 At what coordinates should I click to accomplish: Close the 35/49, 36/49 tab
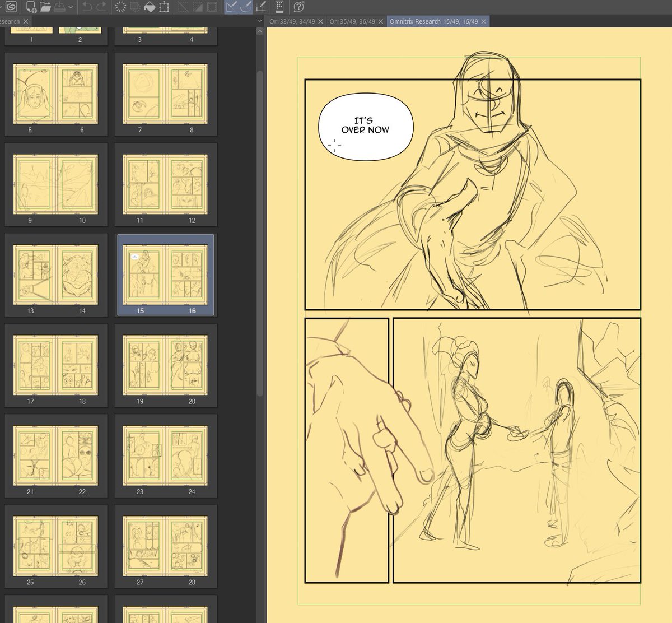click(380, 21)
